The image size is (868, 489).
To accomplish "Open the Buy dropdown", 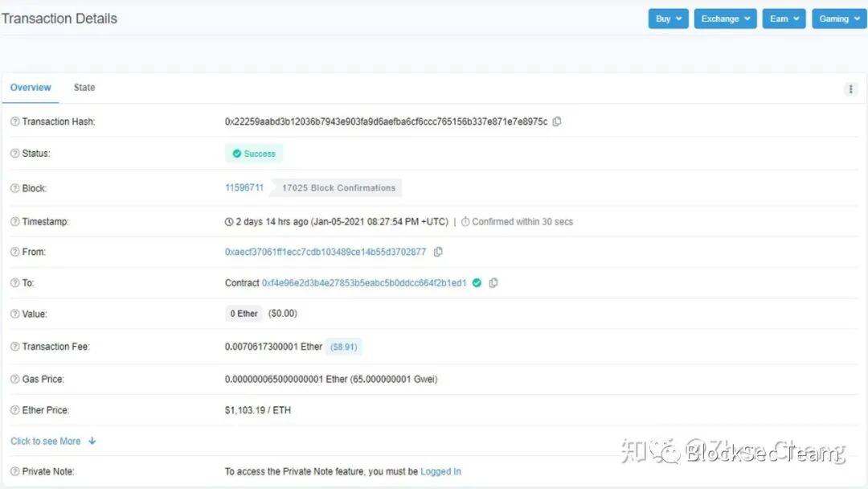I will coord(668,18).
